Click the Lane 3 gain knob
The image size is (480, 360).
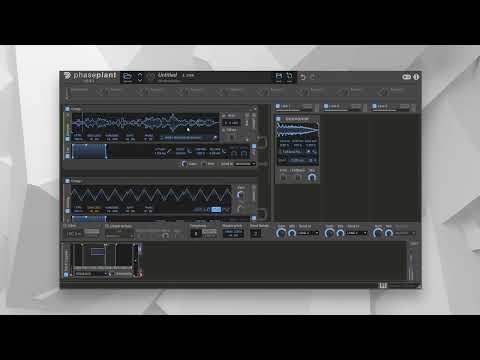(x=378, y=233)
